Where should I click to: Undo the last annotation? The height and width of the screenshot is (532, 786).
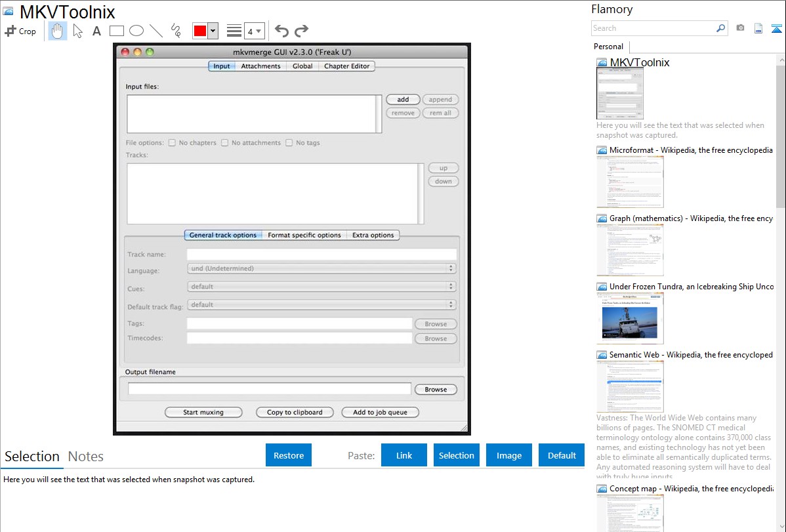[x=281, y=31]
